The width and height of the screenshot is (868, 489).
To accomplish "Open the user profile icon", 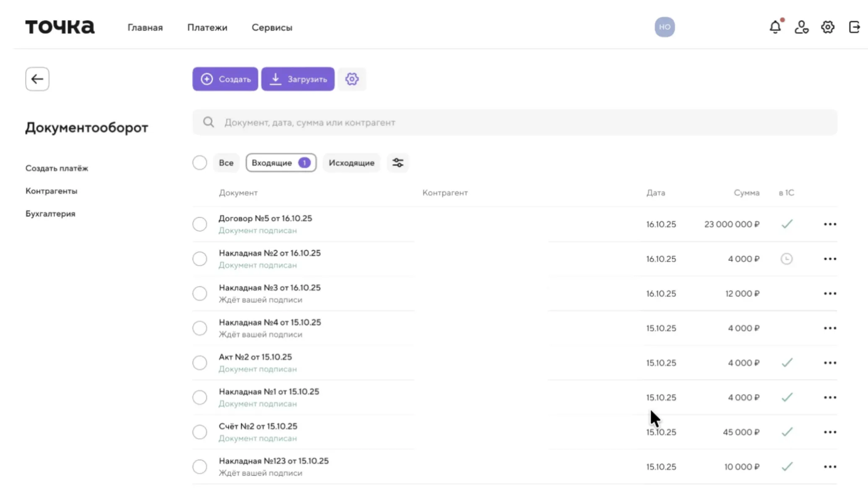I will click(x=801, y=27).
